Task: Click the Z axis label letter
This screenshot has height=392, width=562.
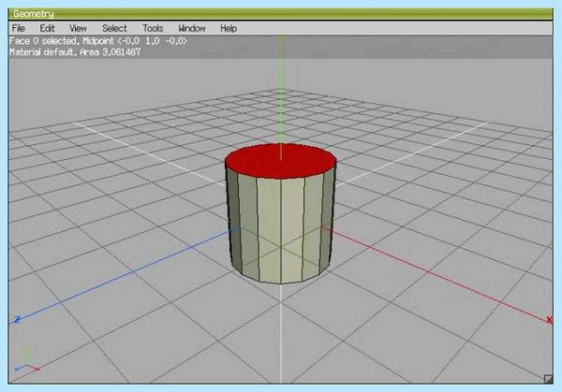Action: 17,319
